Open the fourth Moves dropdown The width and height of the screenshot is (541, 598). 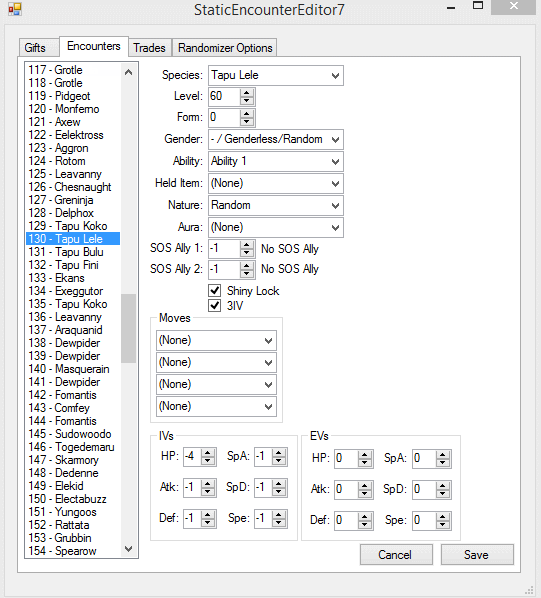216,407
